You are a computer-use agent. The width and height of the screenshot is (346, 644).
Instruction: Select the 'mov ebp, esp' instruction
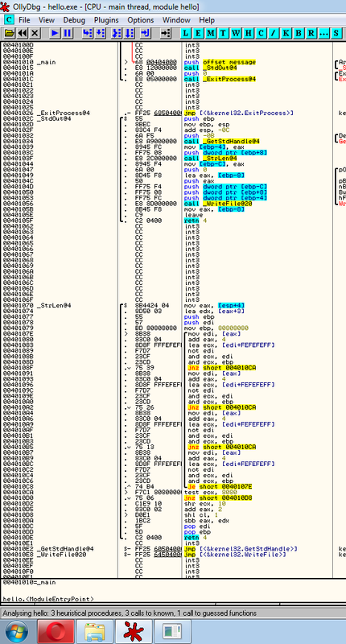(x=207, y=125)
